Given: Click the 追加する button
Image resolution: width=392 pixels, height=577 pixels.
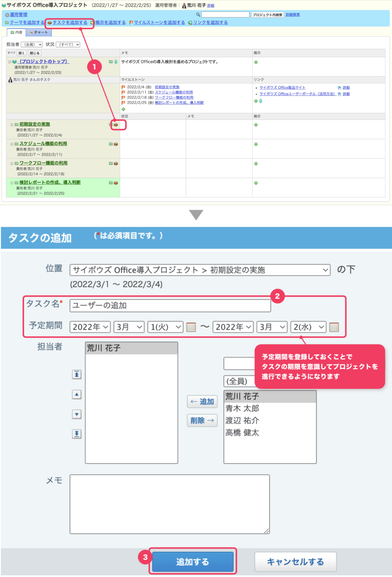Looking at the screenshot, I should point(193,562).
